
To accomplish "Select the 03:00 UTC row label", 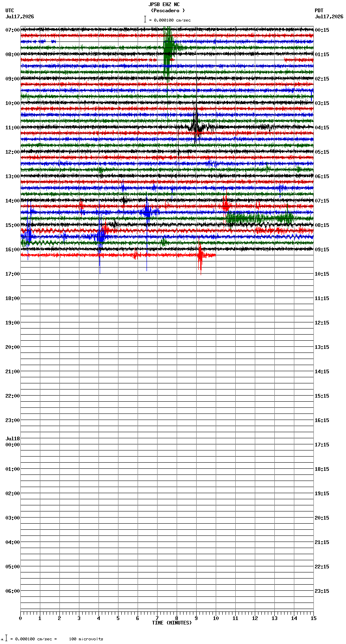I will coord(13,518).
